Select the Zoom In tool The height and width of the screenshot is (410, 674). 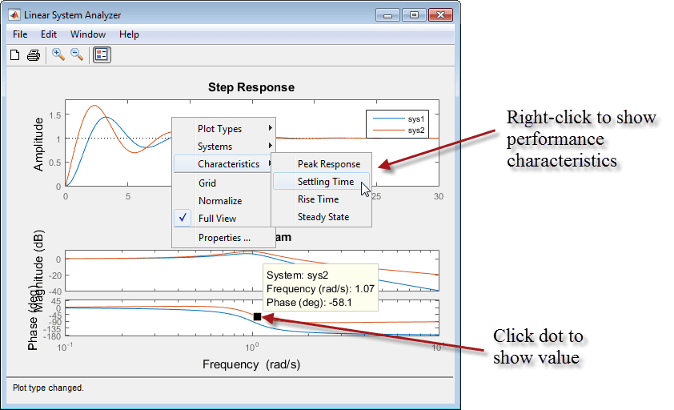58,55
